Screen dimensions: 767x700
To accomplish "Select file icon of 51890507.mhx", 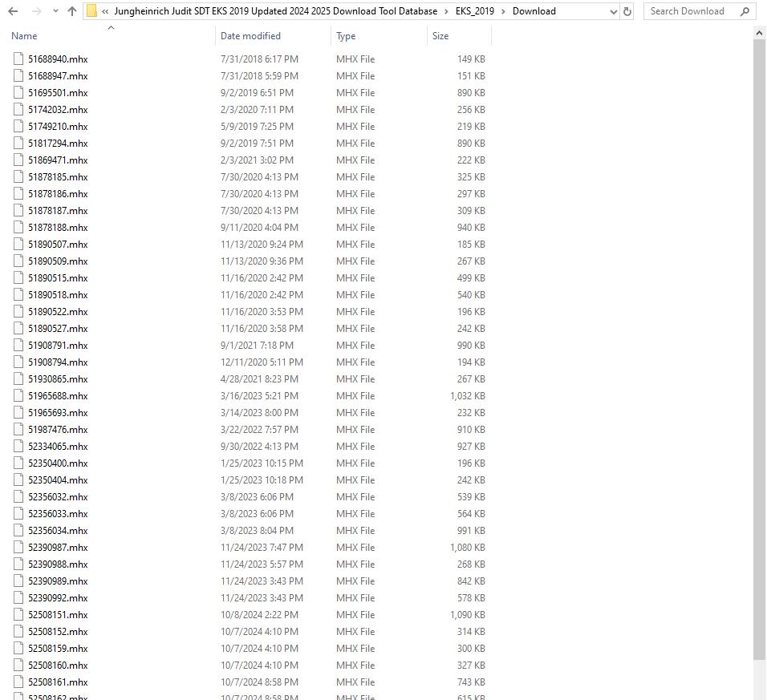I will point(18,244).
